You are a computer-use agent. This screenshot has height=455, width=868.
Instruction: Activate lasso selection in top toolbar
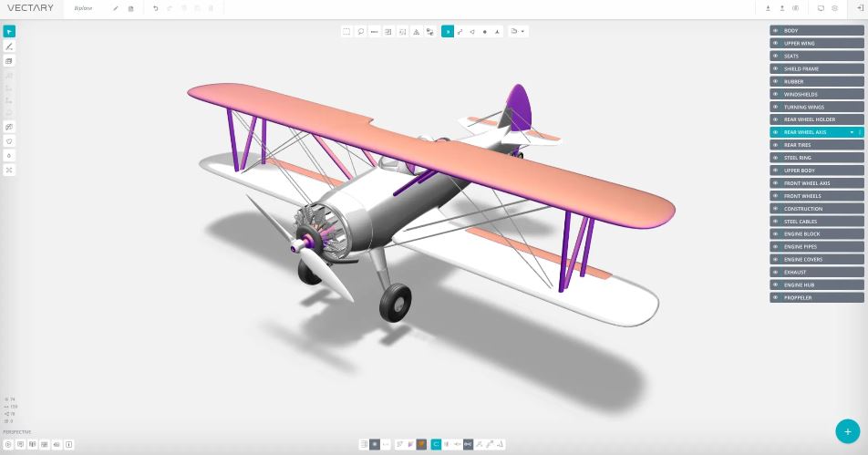pos(360,32)
